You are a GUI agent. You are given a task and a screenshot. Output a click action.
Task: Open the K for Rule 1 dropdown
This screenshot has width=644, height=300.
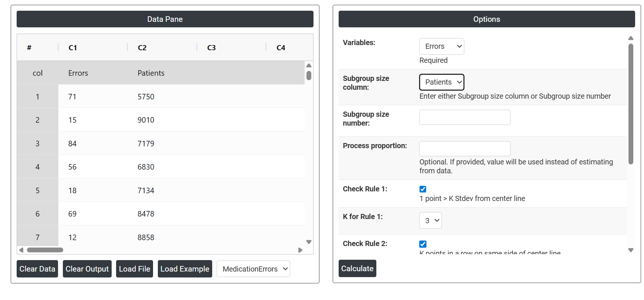[430, 221]
